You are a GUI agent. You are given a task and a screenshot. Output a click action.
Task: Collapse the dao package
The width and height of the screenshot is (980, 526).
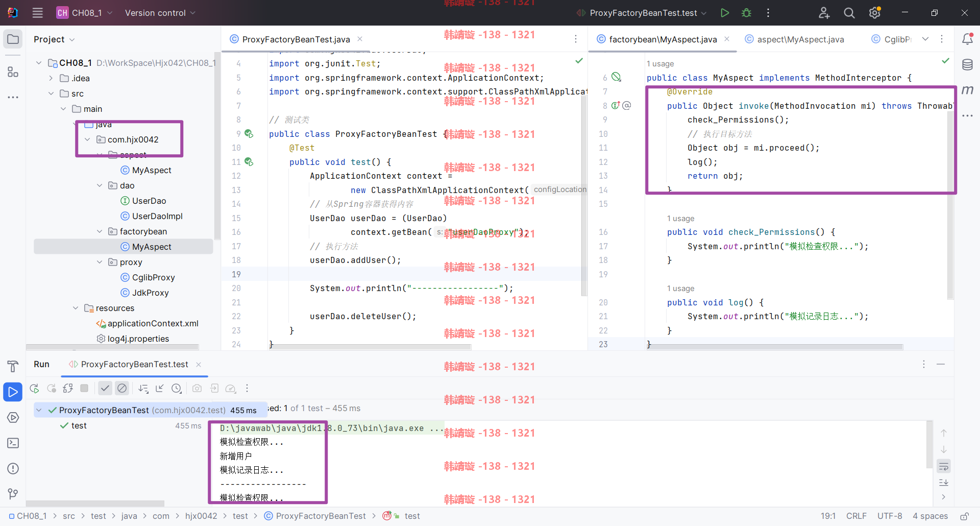[100, 185]
